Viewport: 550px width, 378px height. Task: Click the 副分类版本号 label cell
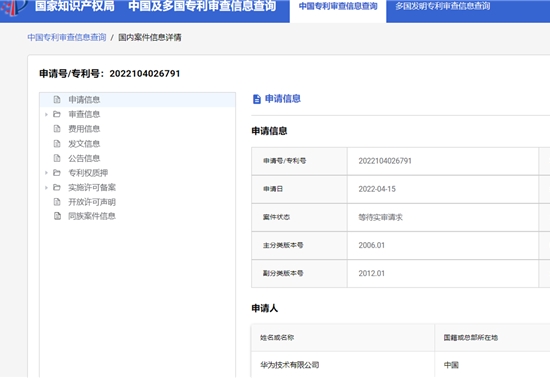pyautogui.click(x=299, y=274)
